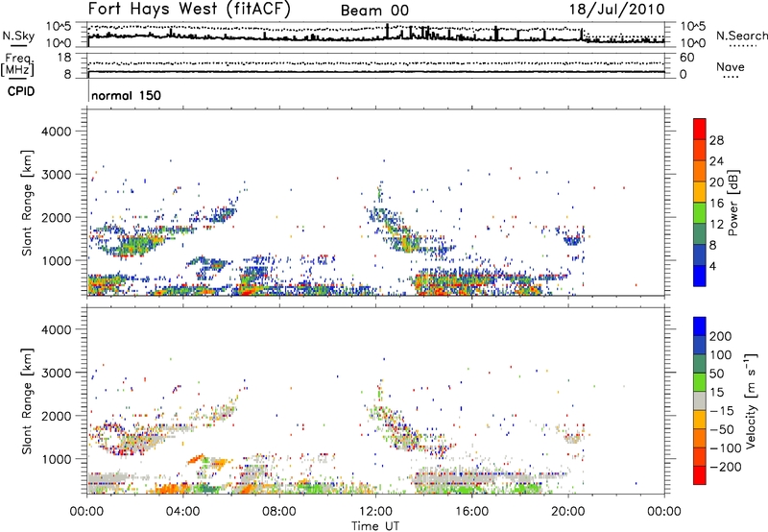Click the 'Time UT' axis title
Screen dimensions: 768x532
(x=375, y=526)
